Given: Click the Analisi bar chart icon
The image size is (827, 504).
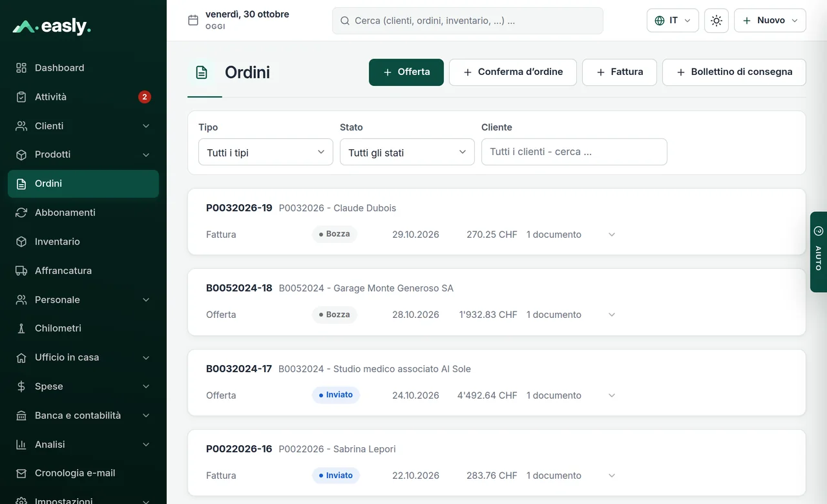Looking at the screenshot, I should point(21,445).
